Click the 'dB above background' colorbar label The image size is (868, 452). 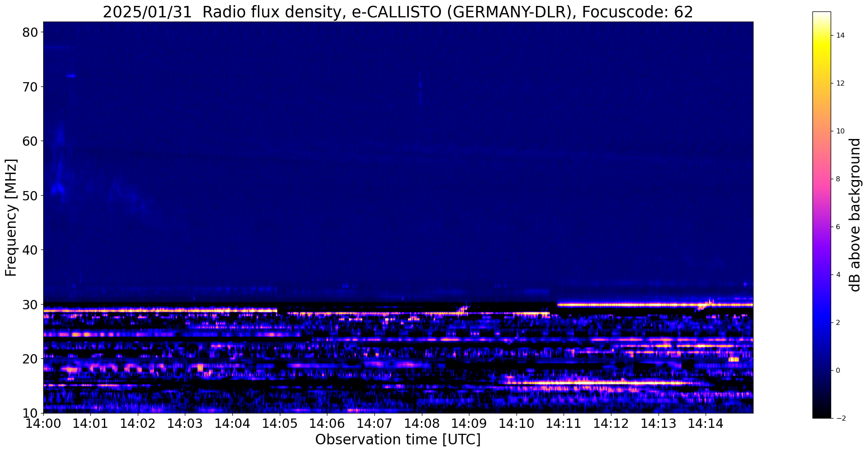coord(855,215)
